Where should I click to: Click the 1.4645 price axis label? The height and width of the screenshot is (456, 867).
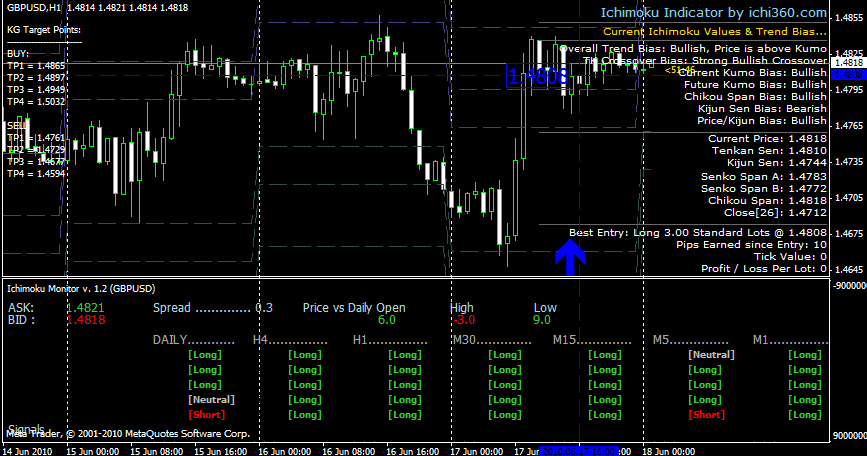849,269
